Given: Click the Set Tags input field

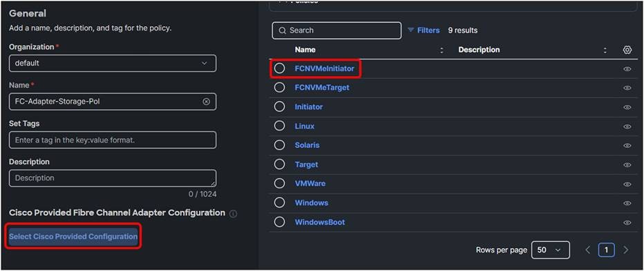Looking at the screenshot, I should point(113,140).
